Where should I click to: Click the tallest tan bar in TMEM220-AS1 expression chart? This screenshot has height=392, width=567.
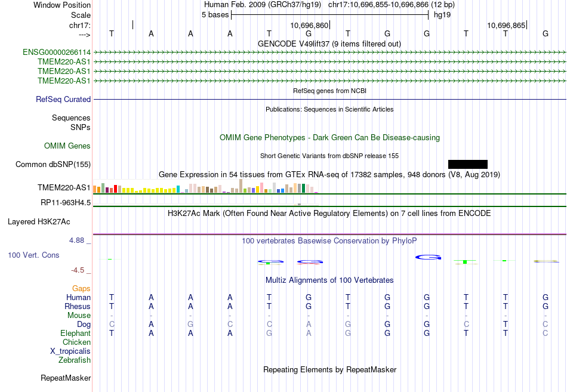pyautogui.click(x=241, y=186)
